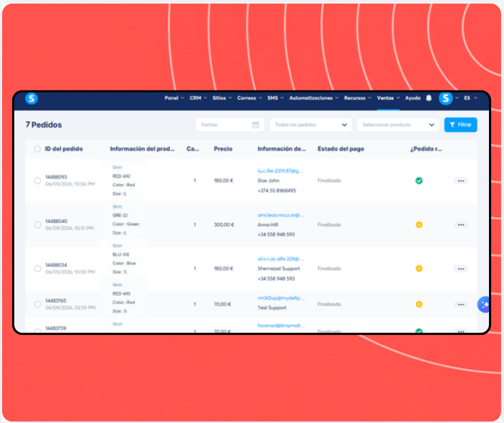Toggle select-all orders checkbox in header
504x423 pixels.
37,149
